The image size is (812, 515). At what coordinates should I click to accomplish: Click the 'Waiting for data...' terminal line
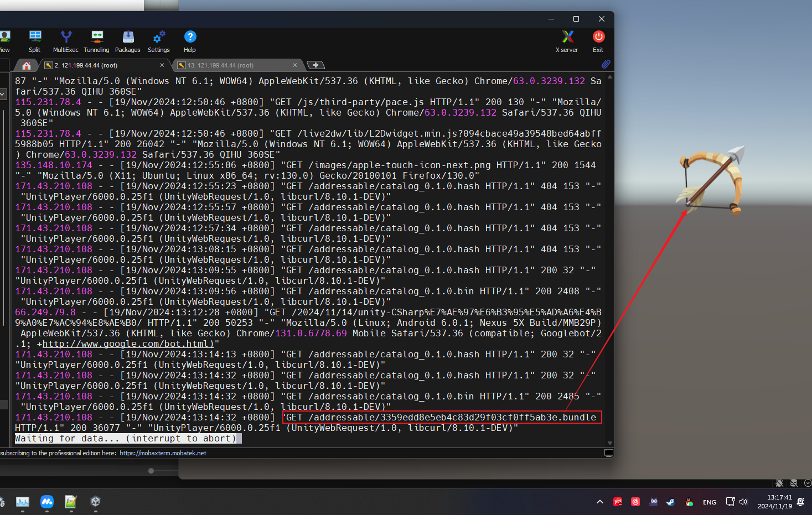tap(126, 438)
